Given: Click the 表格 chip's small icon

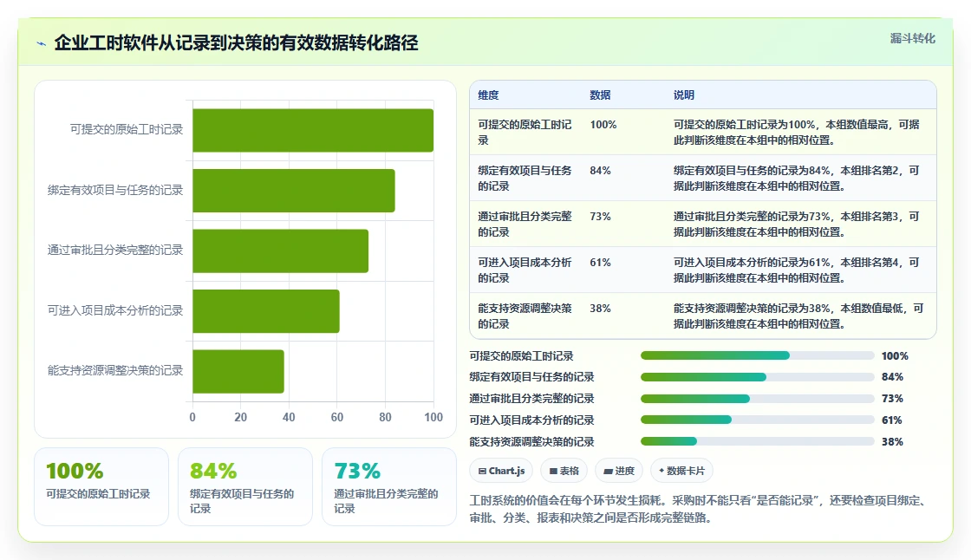Looking at the screenshot, I should 553,472.
